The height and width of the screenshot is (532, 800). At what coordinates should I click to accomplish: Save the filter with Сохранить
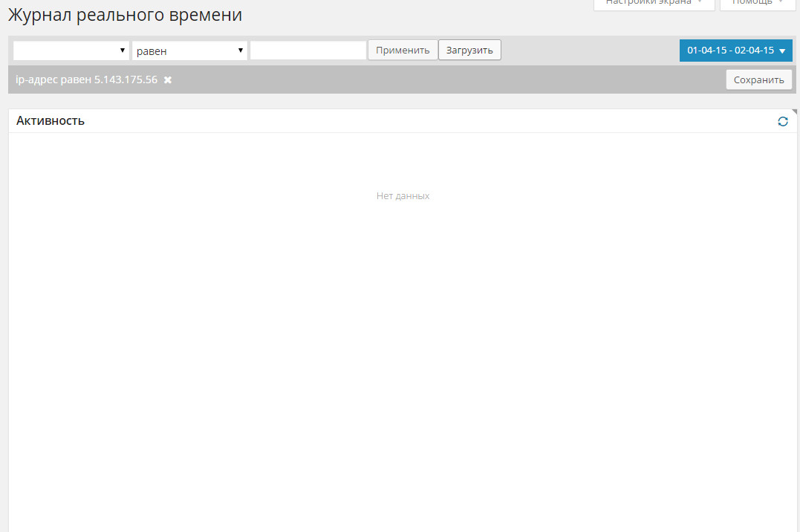pyautogui.click(x=758, y=80)
